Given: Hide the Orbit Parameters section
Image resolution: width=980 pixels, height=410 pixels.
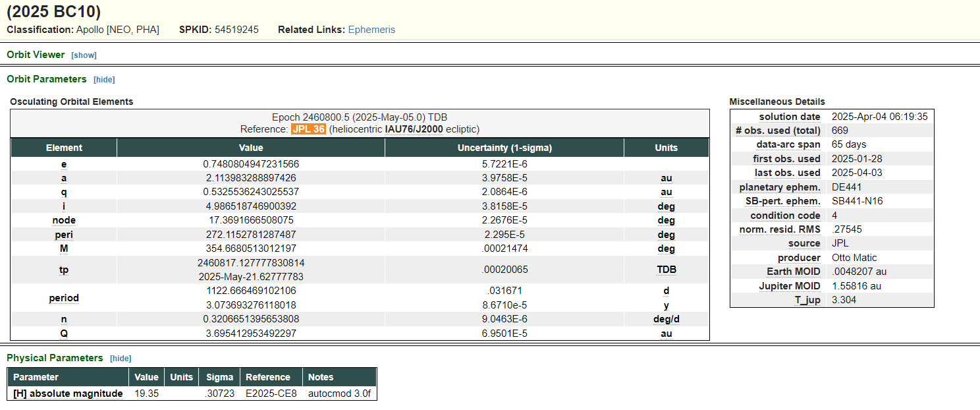Looking at the screenshot, I should (x=104, y=80).
